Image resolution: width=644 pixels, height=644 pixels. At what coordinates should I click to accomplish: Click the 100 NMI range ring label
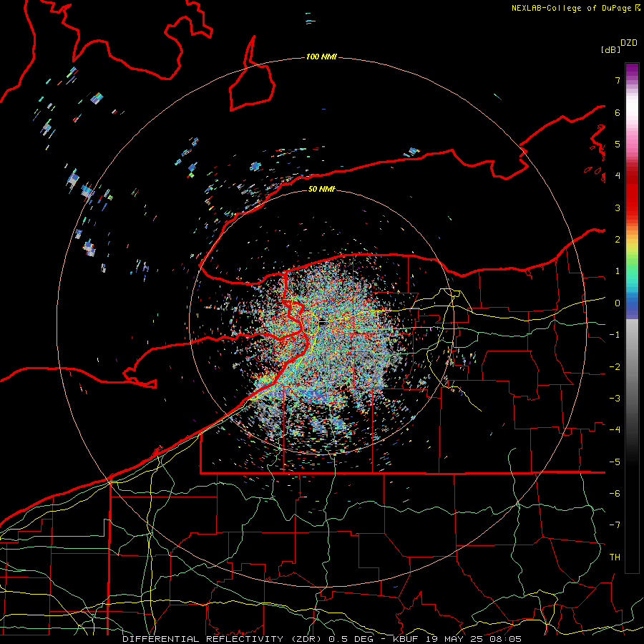coord(321,57)
